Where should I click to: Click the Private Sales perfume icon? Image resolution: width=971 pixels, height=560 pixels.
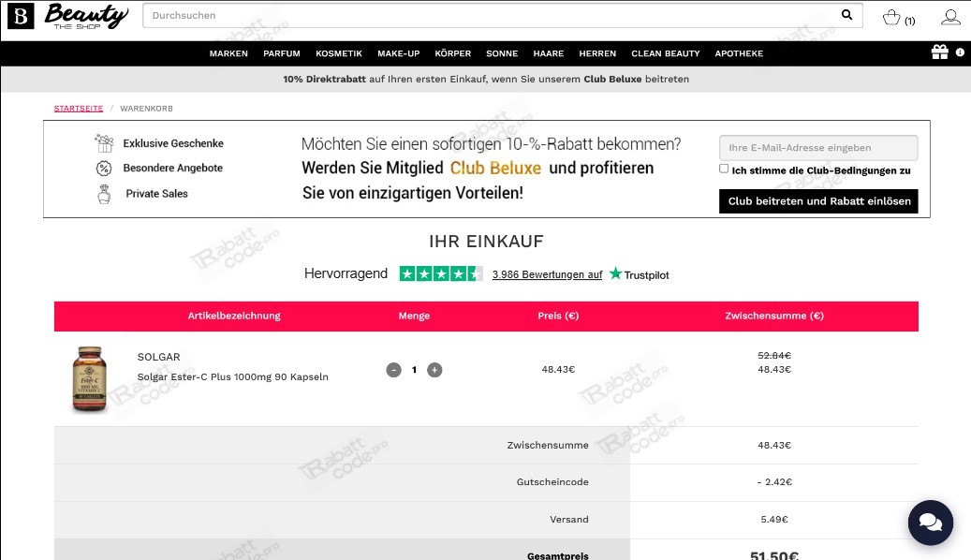click(x=104, y=194)
